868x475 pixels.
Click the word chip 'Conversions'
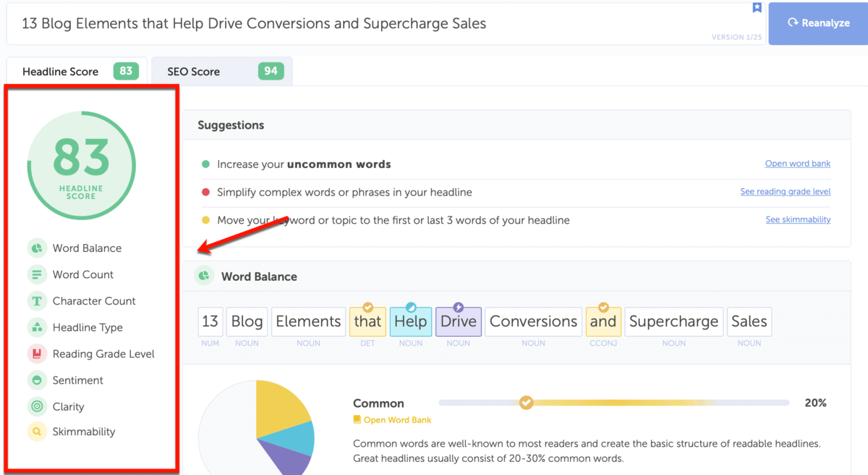534,321
